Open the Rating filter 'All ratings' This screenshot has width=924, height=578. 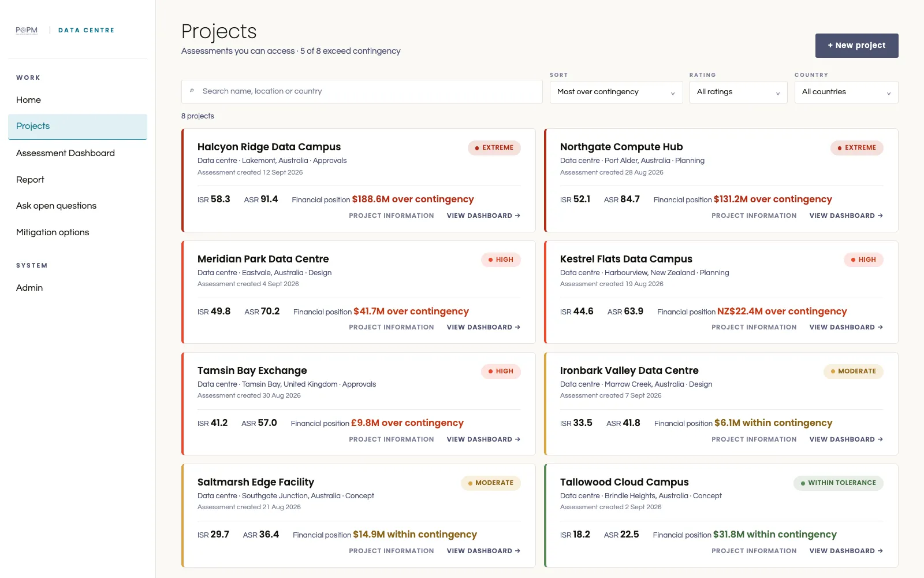[738, 92]
